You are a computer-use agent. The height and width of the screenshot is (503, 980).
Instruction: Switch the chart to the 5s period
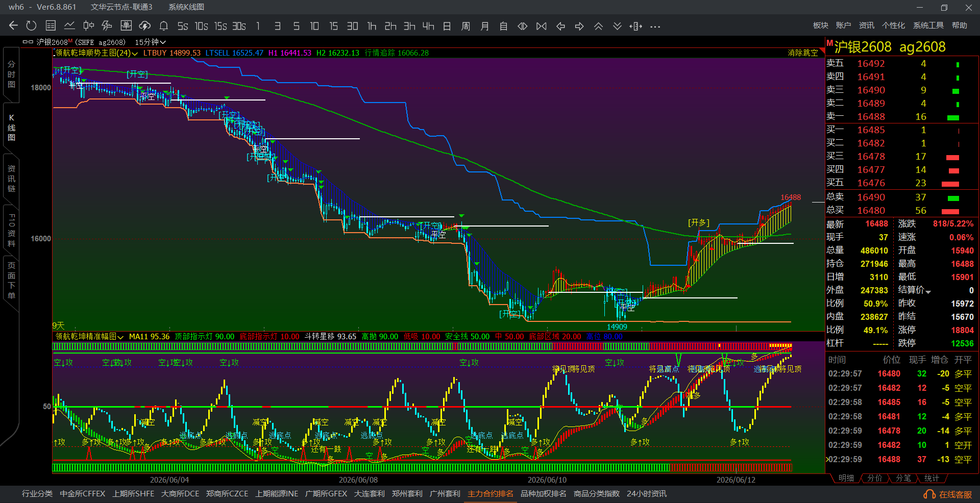[x=183, y=26]
